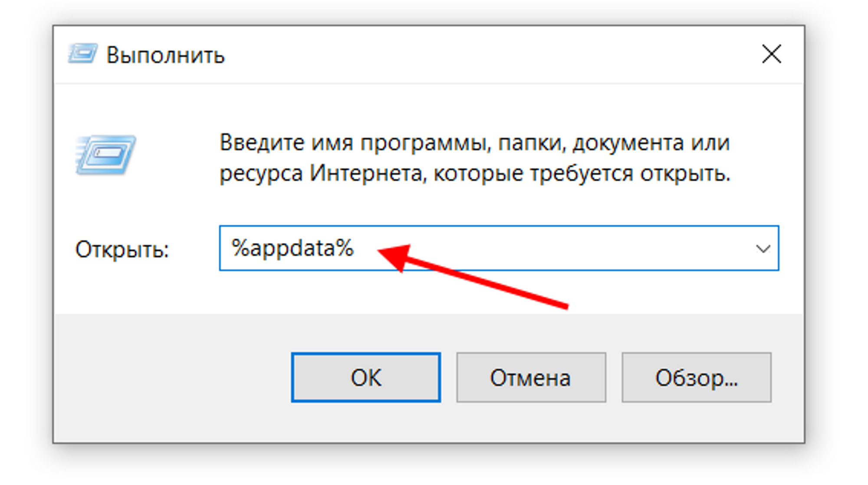868x485 pixels.
Task: Click the %appdata% text in the field
Action: coord(293,248)
